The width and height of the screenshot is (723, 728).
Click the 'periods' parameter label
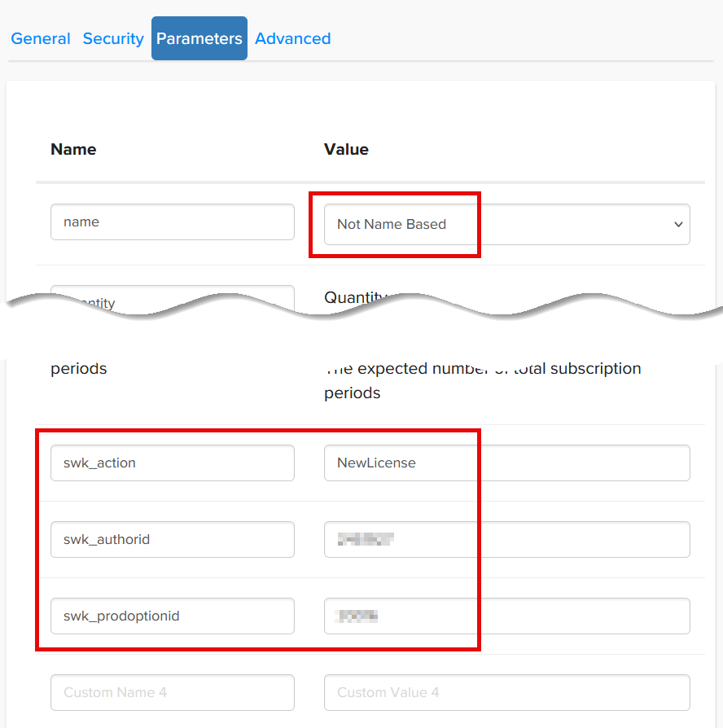[78, 368]
